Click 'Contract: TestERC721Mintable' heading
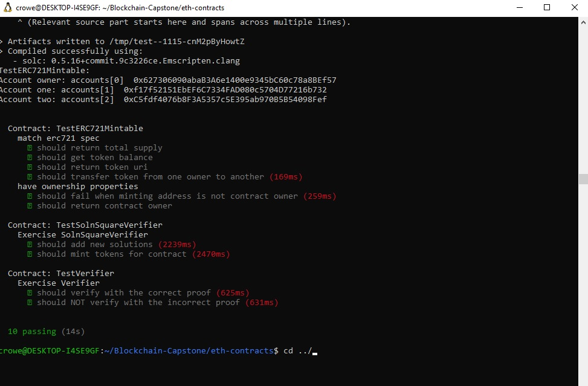The width and height of the screenshot is (588, 386). pyautogui.click(x=76, y=129)
